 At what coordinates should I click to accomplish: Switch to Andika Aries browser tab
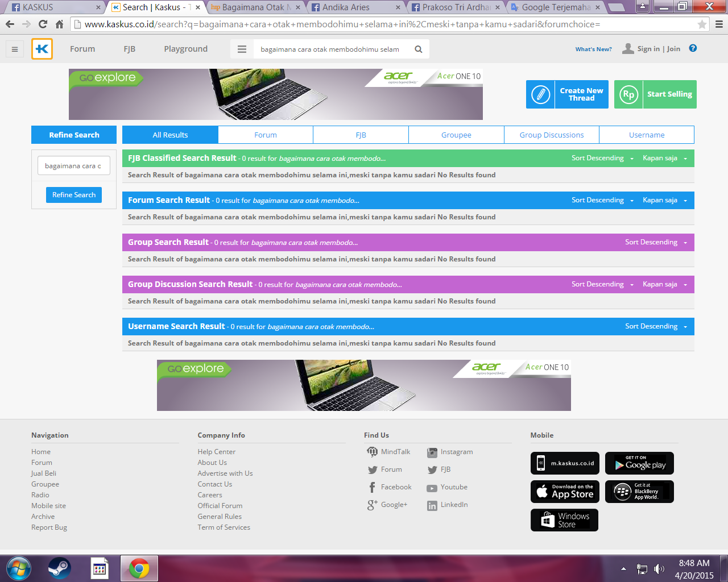click(355, 7)
